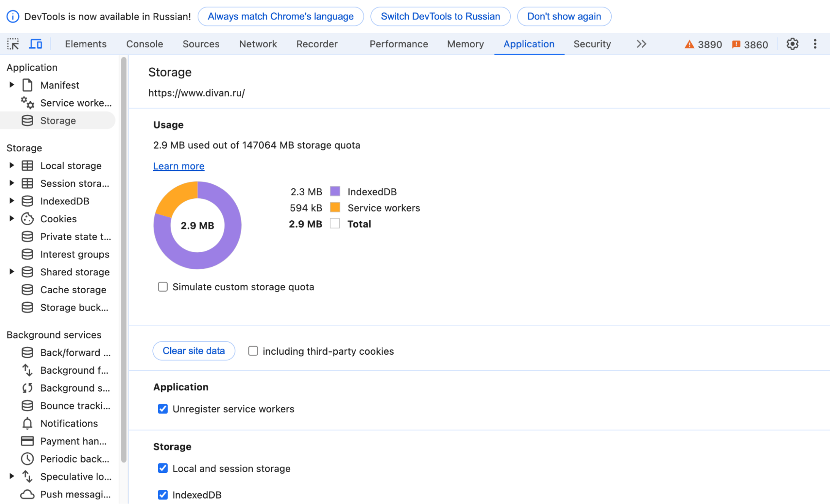Click the Background sync circular arrows icon
The width and height of the screenshot is (830, 504).
[x=27, y=388]
